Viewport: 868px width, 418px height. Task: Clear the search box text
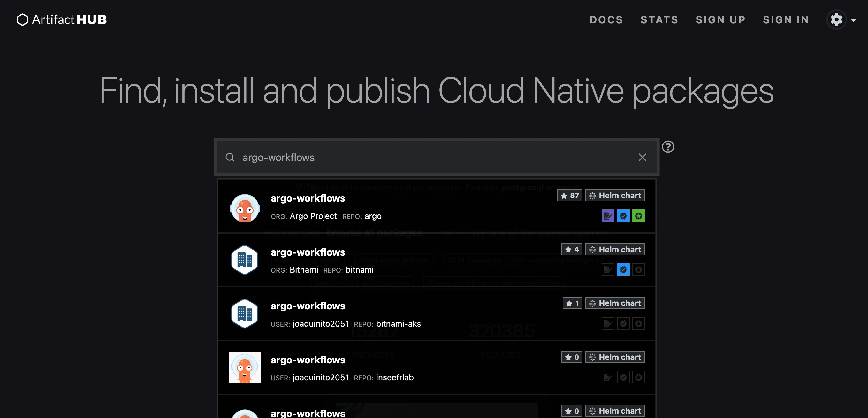pos(642,158)
